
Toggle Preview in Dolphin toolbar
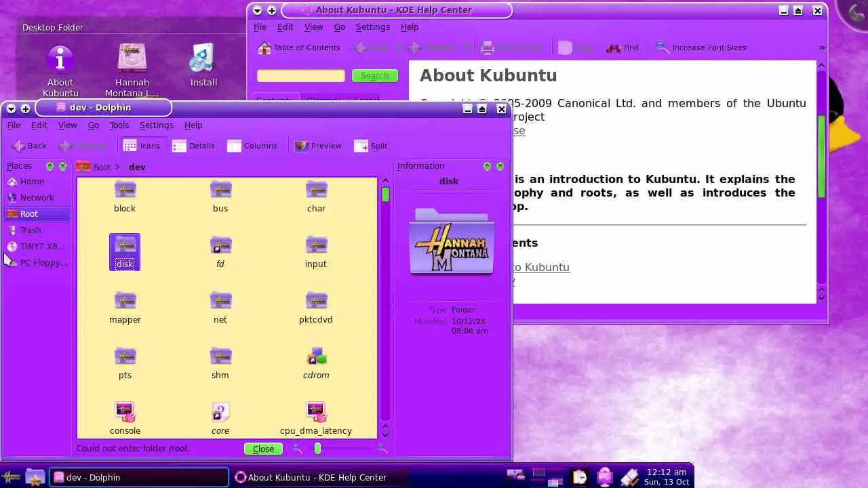[x=318, y=146]
